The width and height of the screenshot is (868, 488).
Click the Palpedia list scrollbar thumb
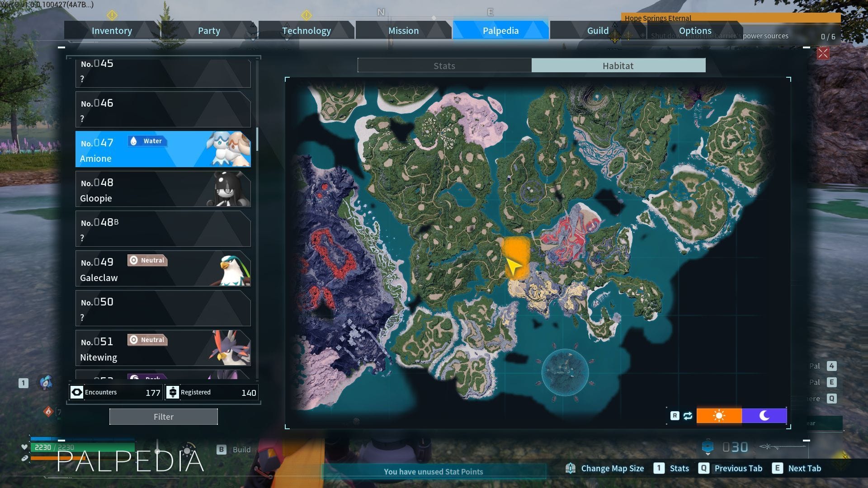(257, 139)
